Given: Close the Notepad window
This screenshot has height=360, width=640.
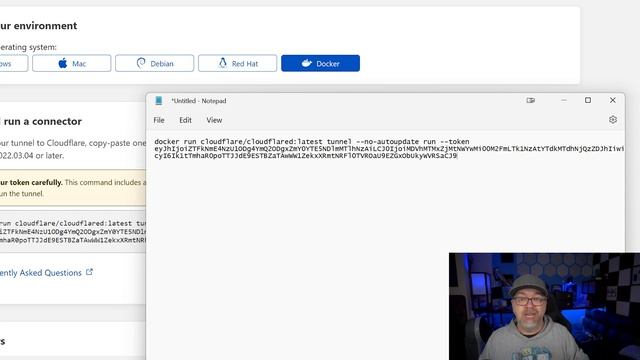Looking at the screenshot, I should (x=613, y=100).
